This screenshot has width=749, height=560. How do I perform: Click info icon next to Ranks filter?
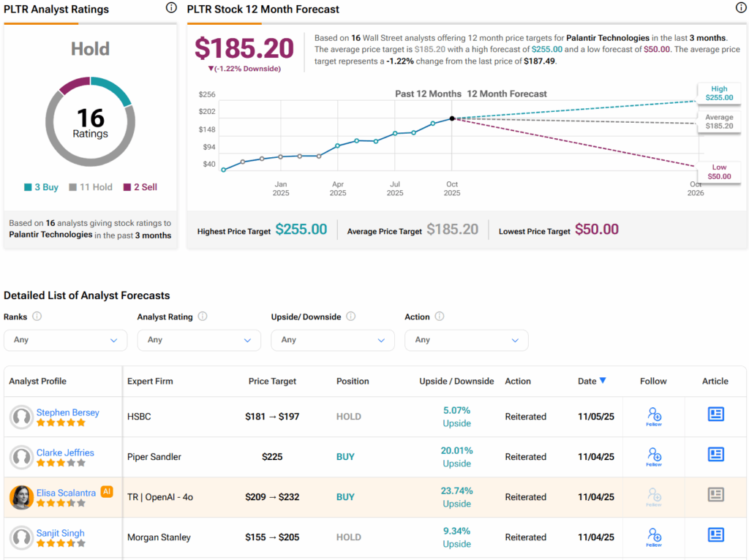[x=37, y=317]
